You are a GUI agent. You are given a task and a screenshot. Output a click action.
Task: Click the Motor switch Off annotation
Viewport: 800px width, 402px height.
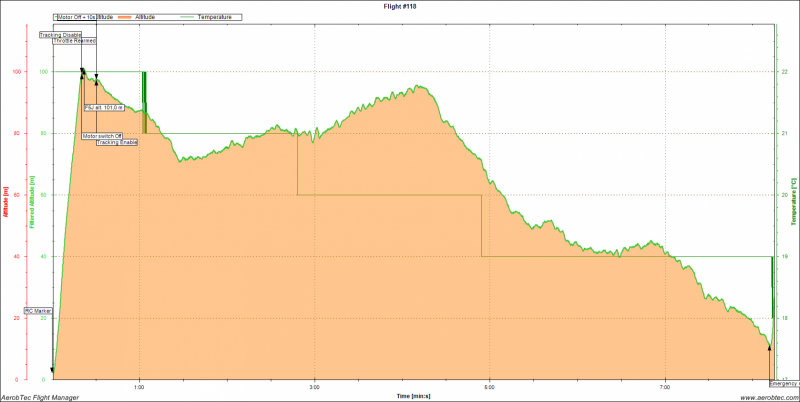pos(102,136)
